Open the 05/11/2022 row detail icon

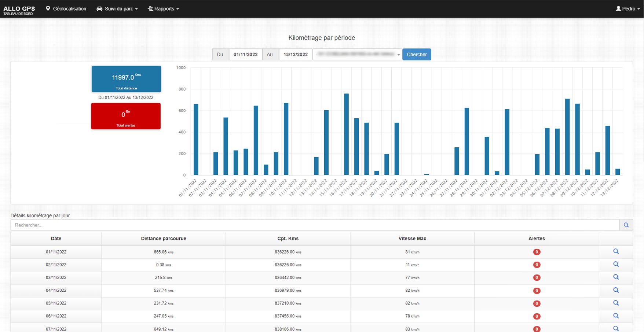tap(616, 303)
